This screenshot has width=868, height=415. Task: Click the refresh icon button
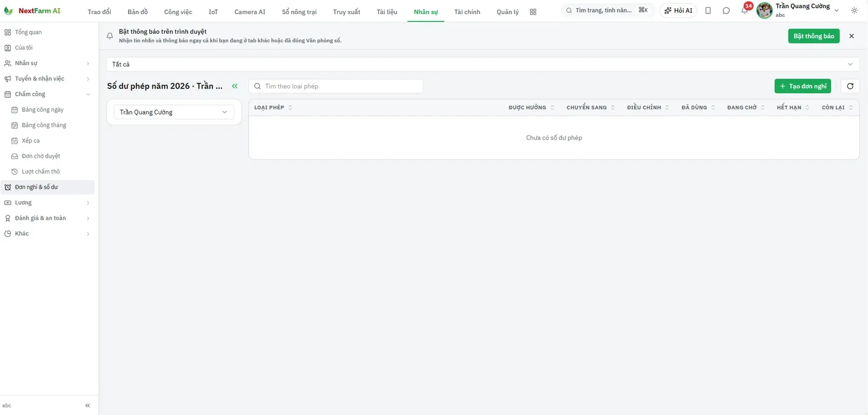850,86
